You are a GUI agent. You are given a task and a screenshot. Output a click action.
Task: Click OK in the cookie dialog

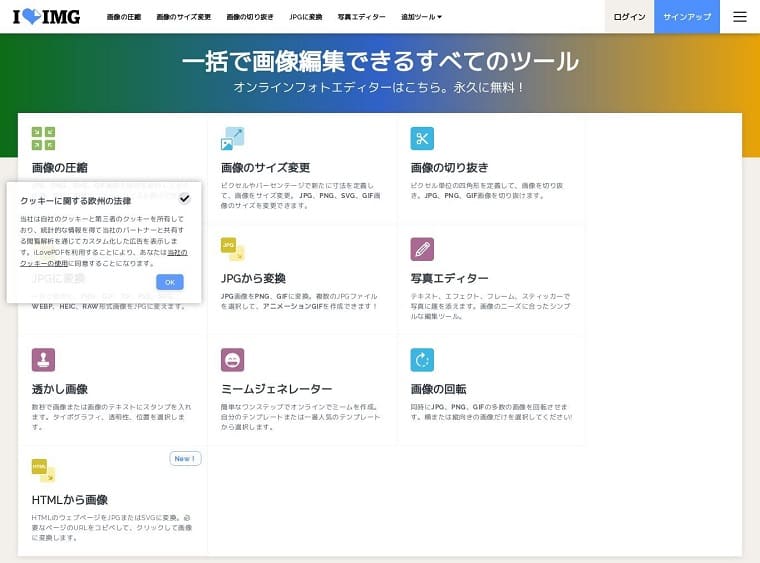pyautogui.click(x=170, y=282)
